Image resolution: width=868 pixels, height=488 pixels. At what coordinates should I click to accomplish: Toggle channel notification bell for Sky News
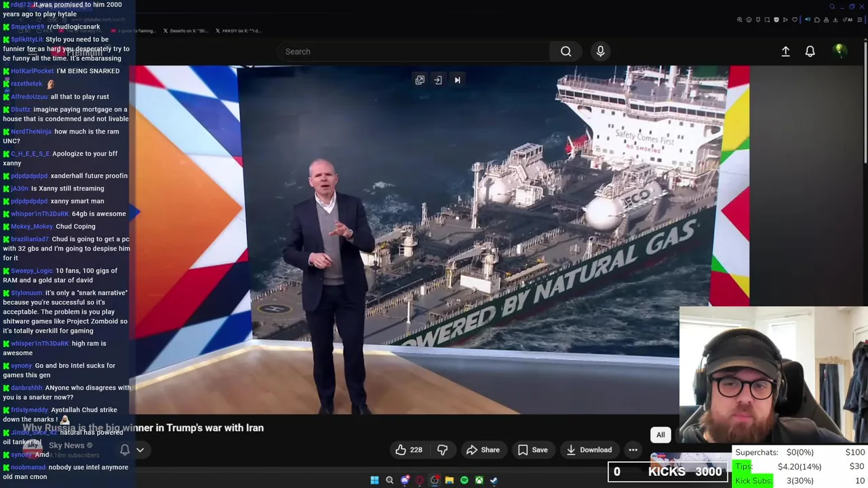[125, 449]
